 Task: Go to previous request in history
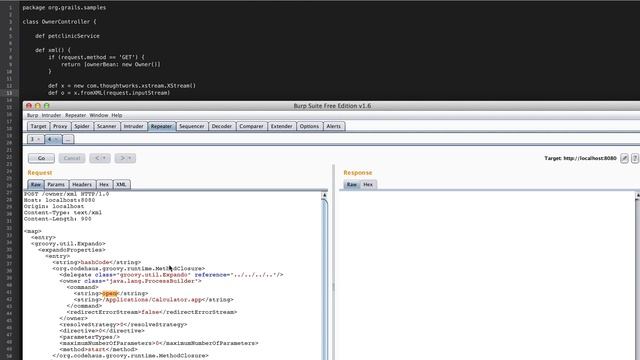pyautogui.click(x=100, y=158)
